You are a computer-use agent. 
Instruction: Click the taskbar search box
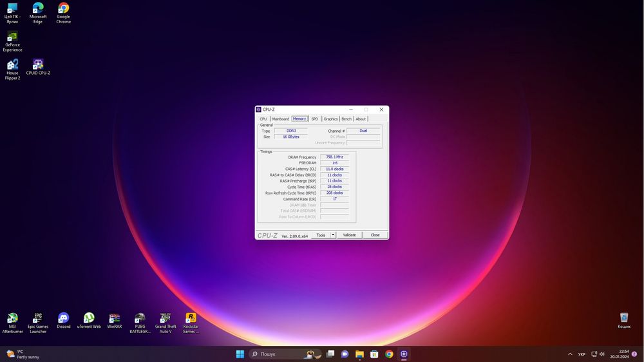(277, 354)
